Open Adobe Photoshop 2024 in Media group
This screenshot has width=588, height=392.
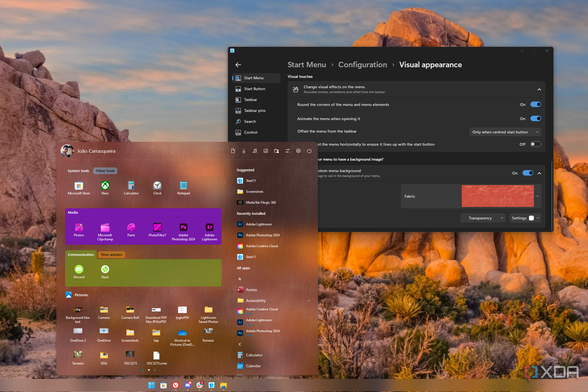183,232
